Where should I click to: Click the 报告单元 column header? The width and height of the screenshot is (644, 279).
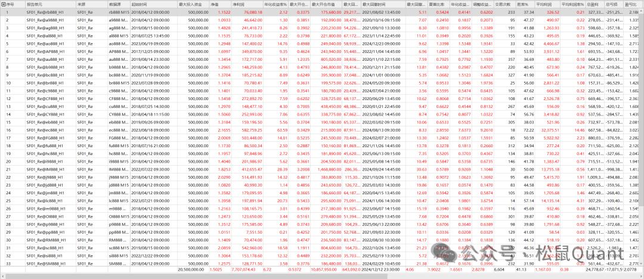35,4
